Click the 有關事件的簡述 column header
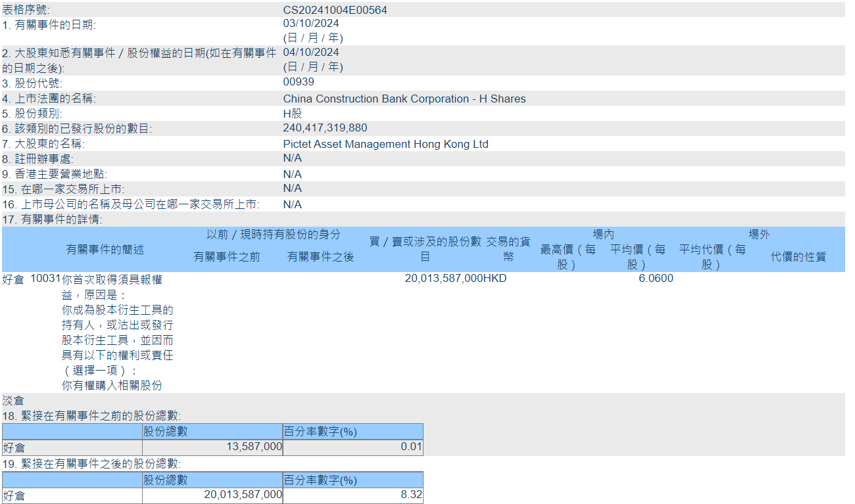The height and width of the screenshot is (504, 855). point(105,250)
